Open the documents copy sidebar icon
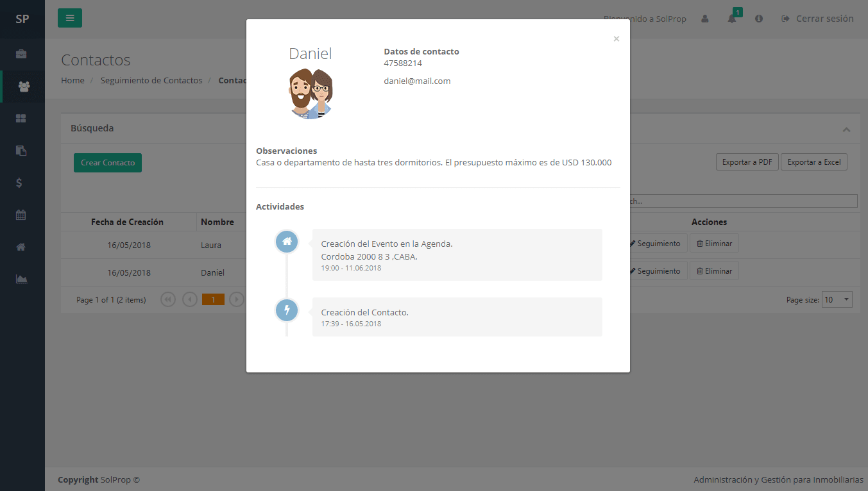The image size is (868, 491). (21, 151)
